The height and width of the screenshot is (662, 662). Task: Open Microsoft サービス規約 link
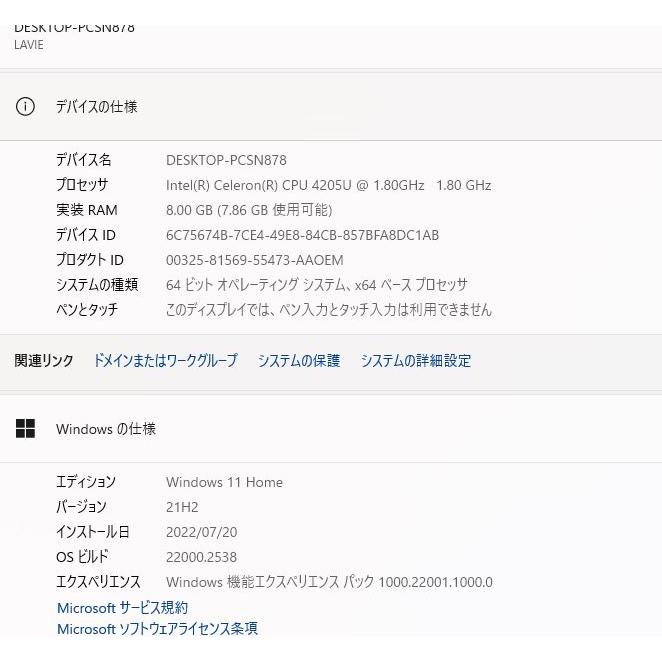122,608
